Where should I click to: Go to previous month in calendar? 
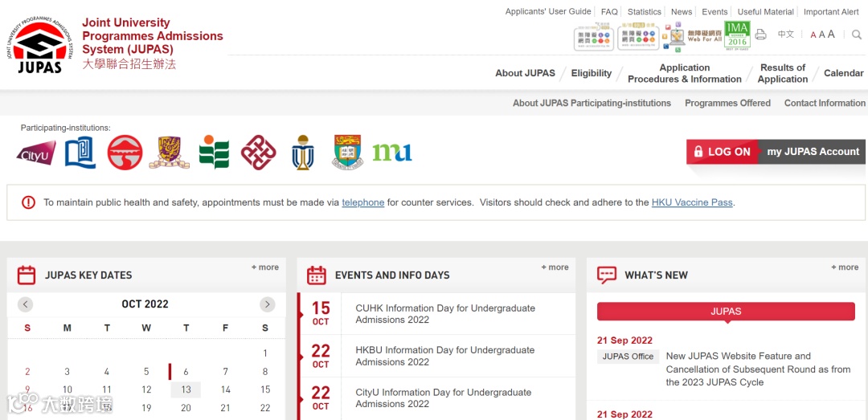(26, 304)
